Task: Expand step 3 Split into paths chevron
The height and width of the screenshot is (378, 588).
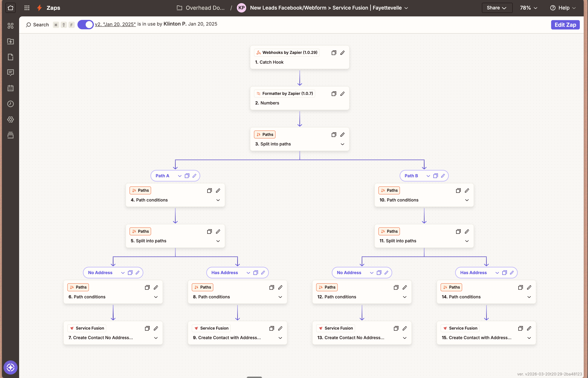Action: pos(343,144)
